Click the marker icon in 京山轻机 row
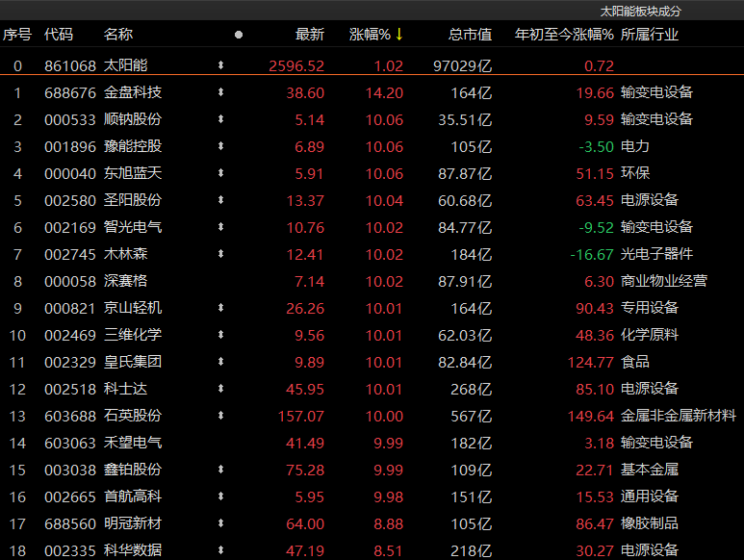The image size is (744, 560). 220,308
